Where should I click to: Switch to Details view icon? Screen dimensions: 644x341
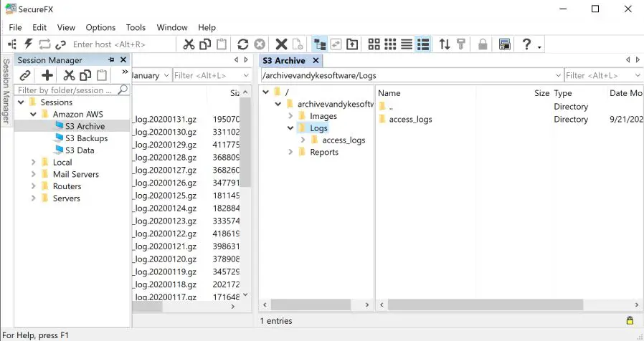point(423,44)
